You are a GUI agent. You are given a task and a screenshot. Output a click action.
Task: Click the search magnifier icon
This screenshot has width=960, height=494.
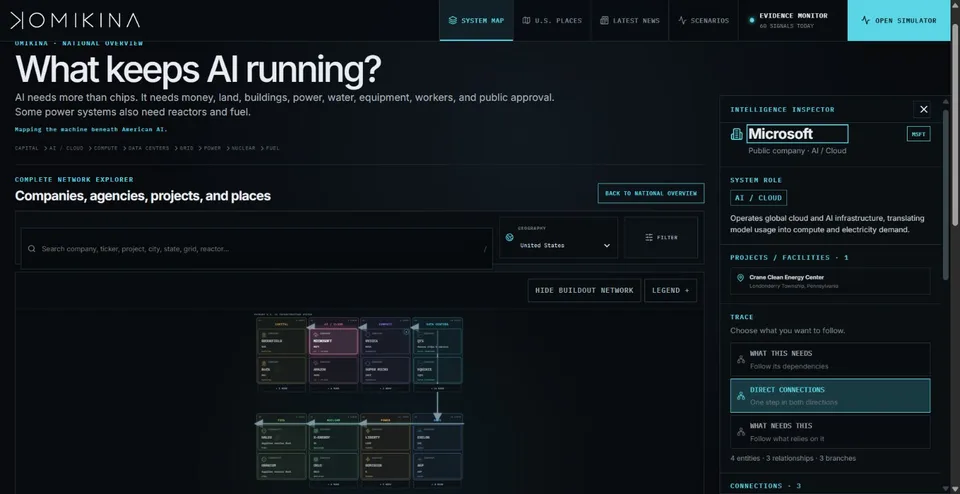(x=32, y=249)
